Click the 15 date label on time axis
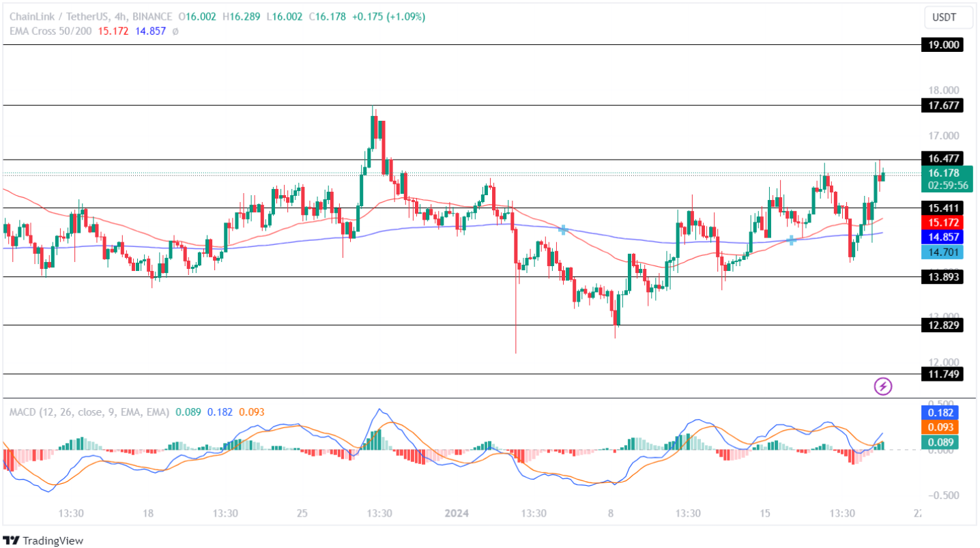The image size is (980, 548). tap(765, 513)
